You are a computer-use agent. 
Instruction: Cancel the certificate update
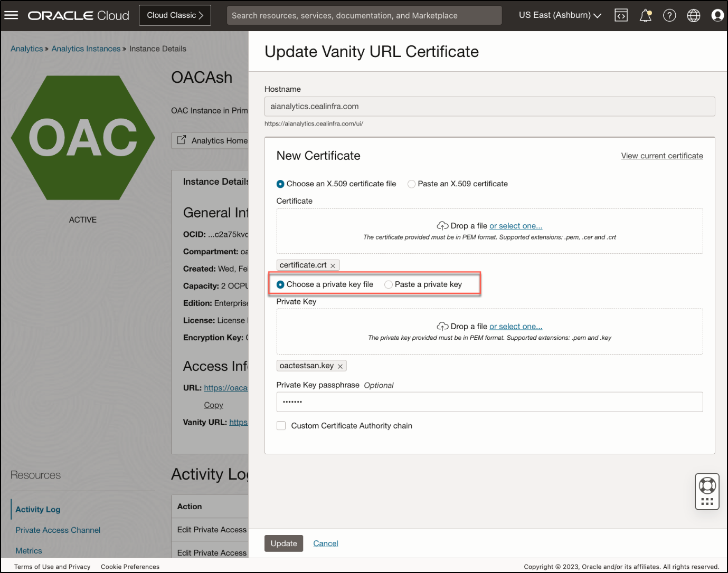pyautogui.click(x=326, y=543)
